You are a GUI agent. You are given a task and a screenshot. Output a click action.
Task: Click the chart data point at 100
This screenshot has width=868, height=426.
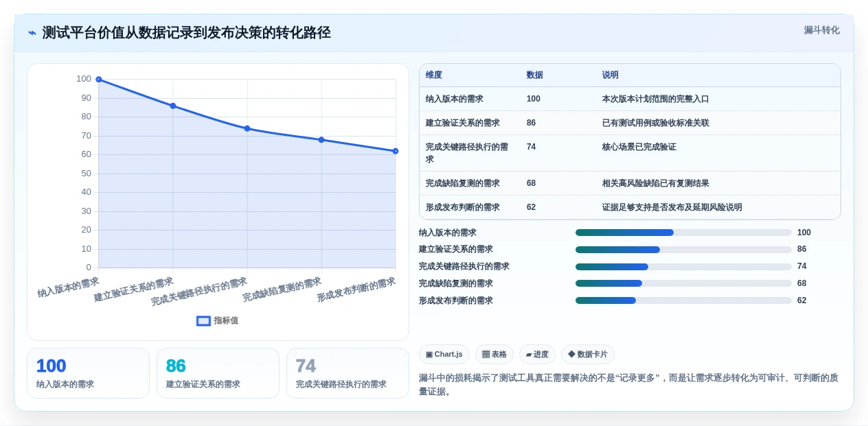pos(99,80)
